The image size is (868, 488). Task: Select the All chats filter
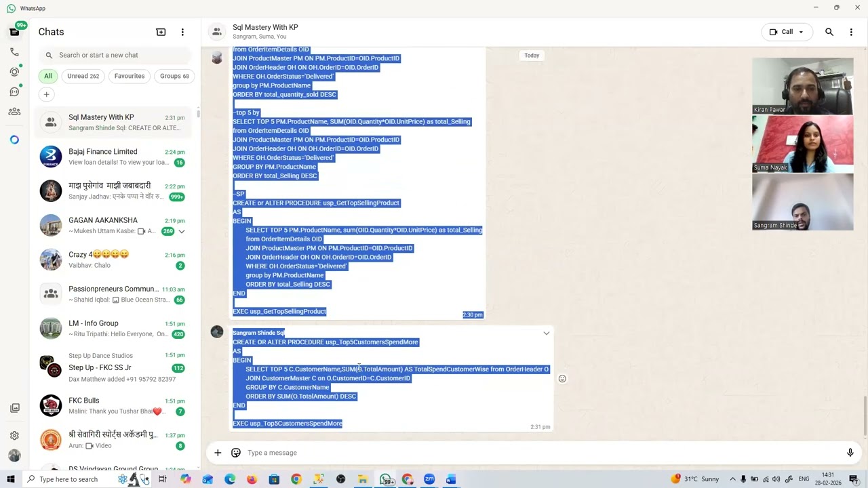[48, 76]
